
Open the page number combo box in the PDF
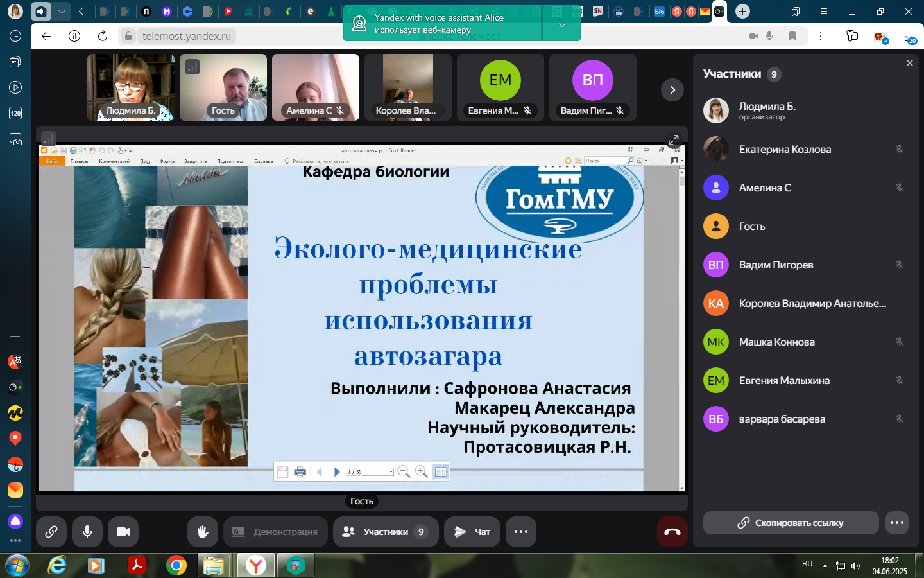click(370, 471)
